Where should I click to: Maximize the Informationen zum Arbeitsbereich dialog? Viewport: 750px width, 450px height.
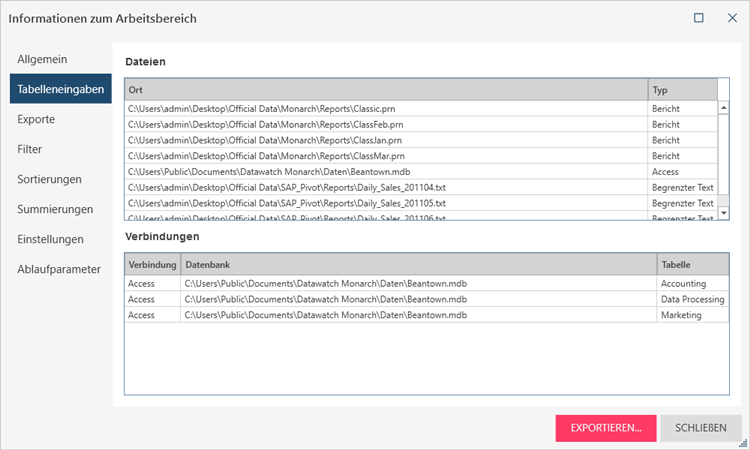tap(699, 18)
